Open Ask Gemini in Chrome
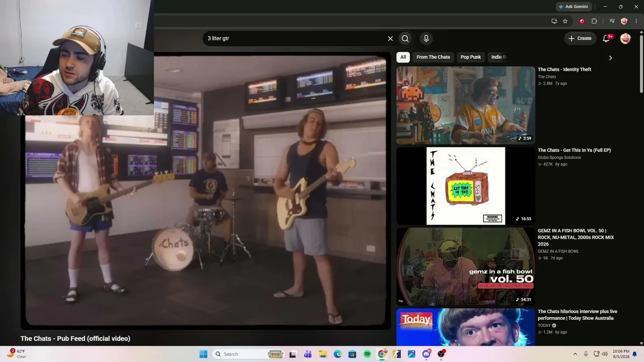 (573, 7)
